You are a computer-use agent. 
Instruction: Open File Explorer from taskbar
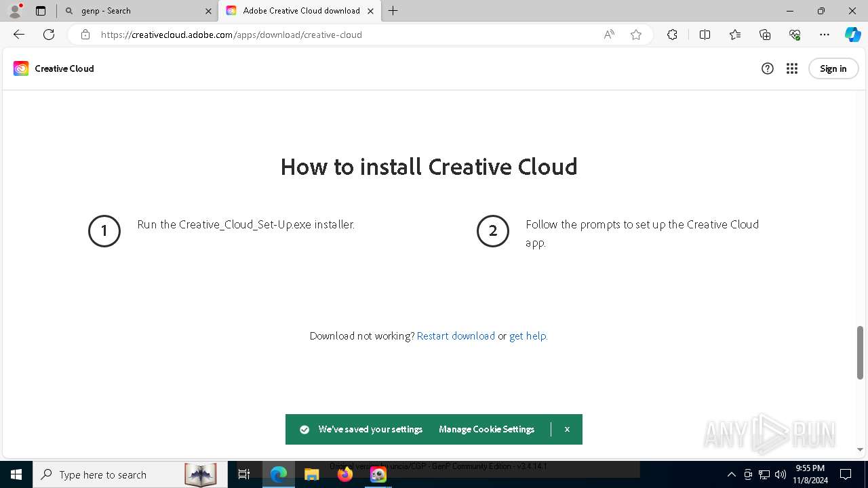click(311, 474)
